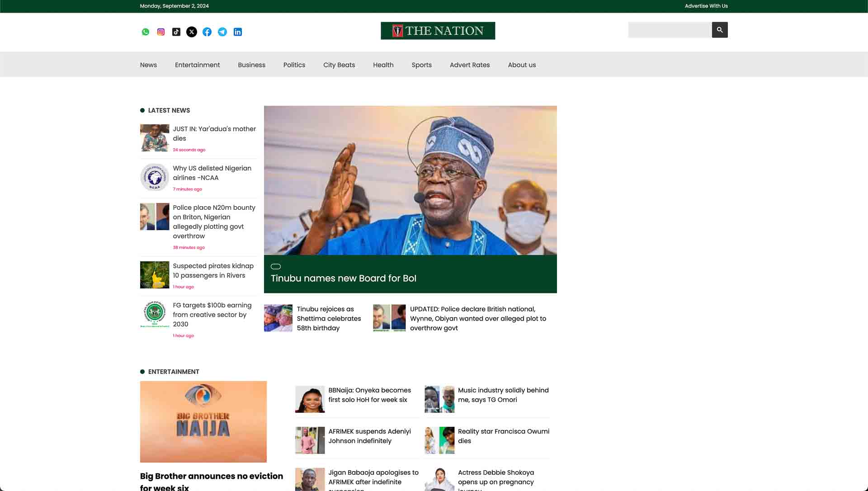The width and height of the screenshot is (868, 491).
Task: Open 'Tinubu names new Board for BoI' headline
Action: [x=344, y=278]
